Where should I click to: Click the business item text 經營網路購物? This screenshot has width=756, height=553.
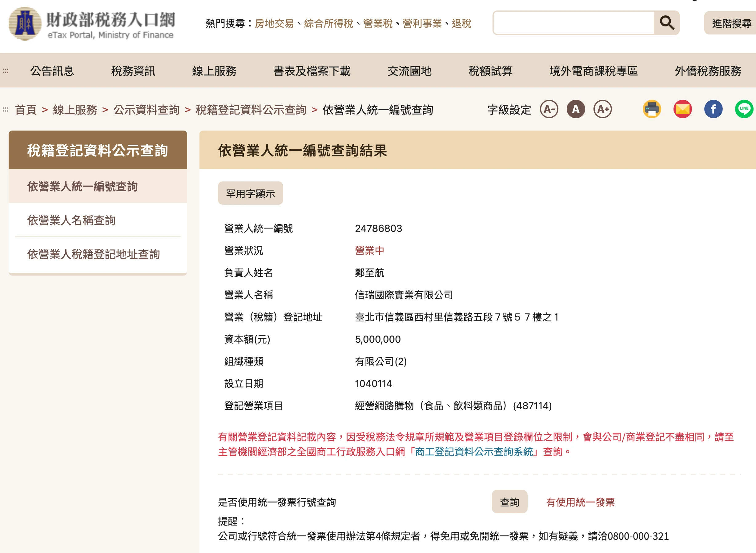[384, 406]
